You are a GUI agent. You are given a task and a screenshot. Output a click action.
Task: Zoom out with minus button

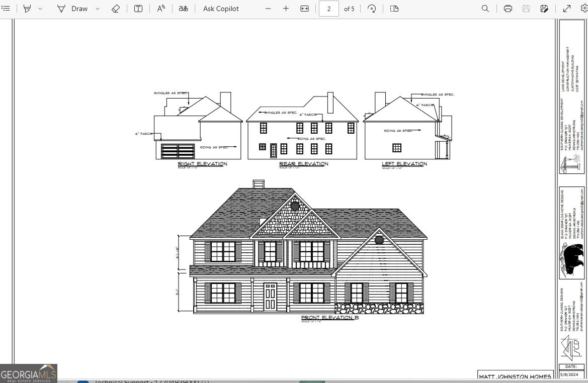pos(268,8)
